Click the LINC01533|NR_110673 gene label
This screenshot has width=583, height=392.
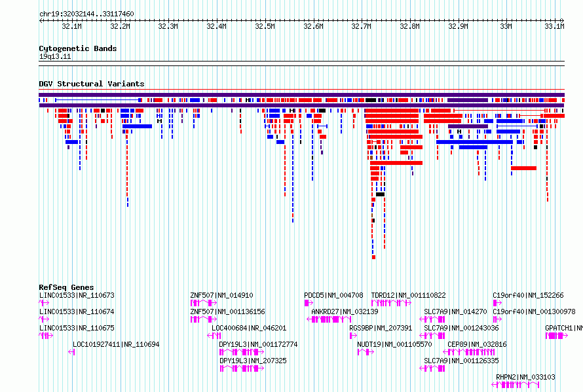(77, 295)
